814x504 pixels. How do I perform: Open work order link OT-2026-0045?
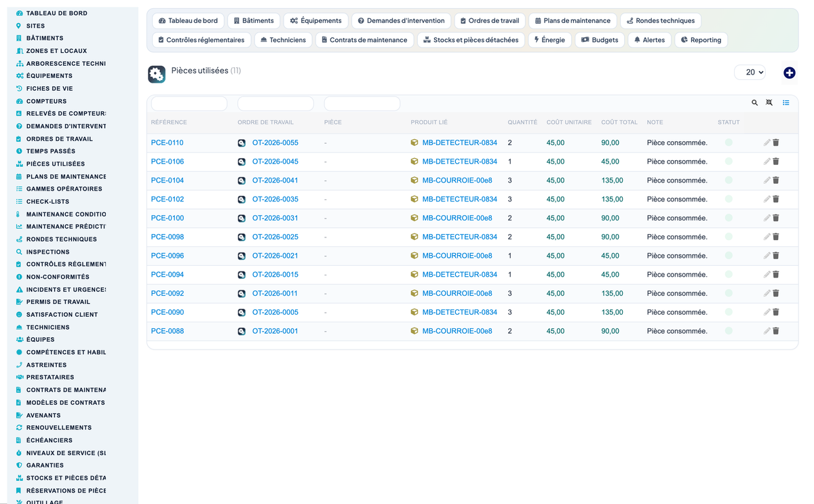(275, 161)
